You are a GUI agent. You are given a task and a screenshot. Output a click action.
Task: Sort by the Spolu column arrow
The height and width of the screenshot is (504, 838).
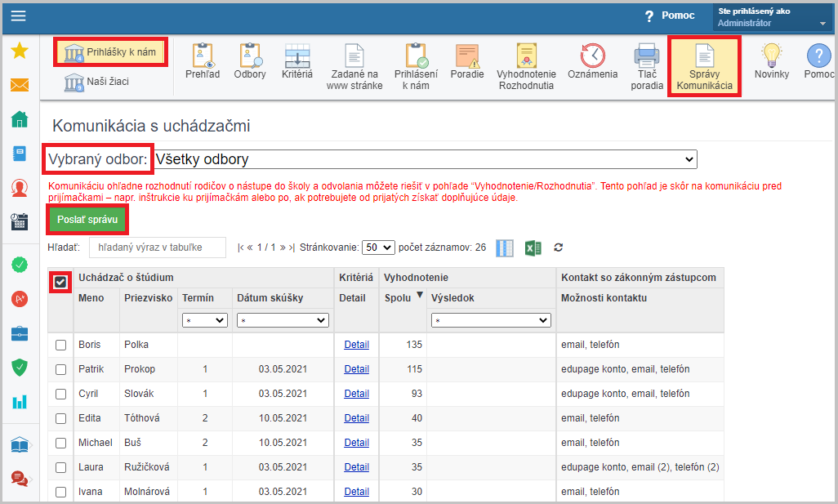pyautogui.click(x=420, y=295)
